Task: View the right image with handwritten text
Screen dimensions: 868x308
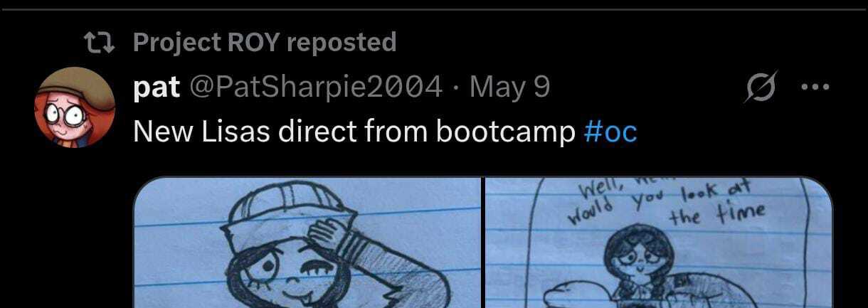Action: pos(658,242)
